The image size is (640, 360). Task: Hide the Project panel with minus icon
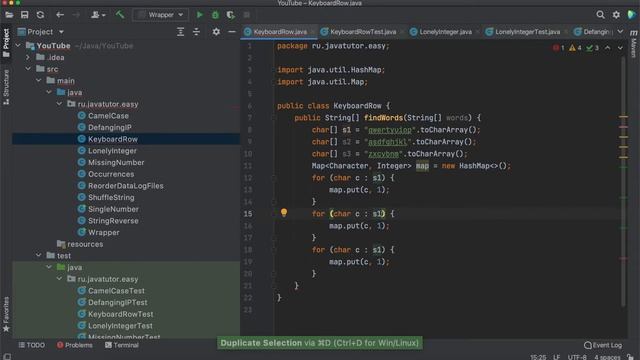coord(231,32)
